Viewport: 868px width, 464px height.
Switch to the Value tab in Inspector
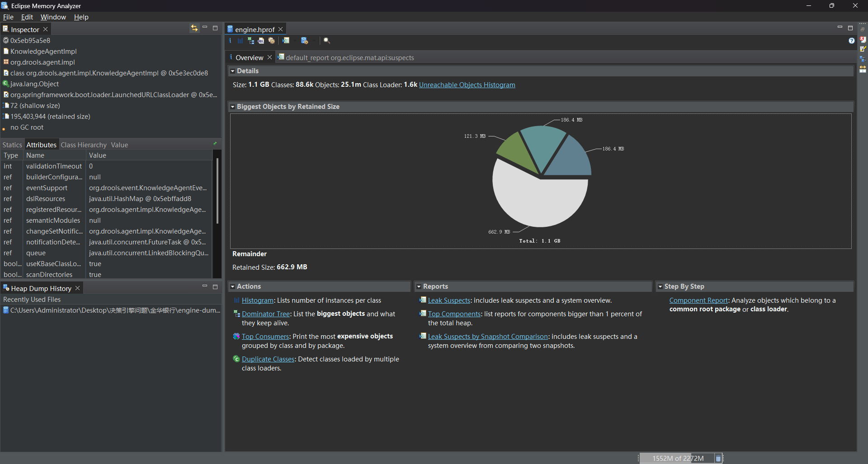pyautogui.click(x=119, y=145)
